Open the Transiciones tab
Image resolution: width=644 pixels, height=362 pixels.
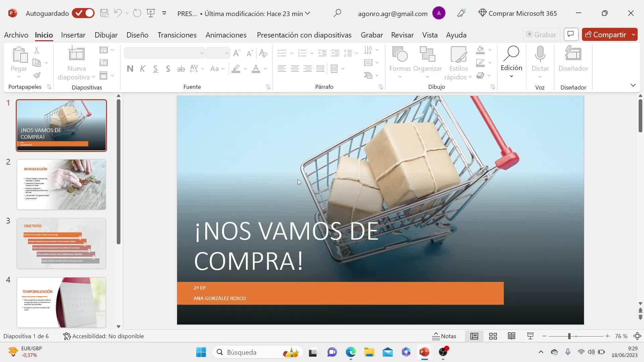pyautogui.click(x=177, y=35)
